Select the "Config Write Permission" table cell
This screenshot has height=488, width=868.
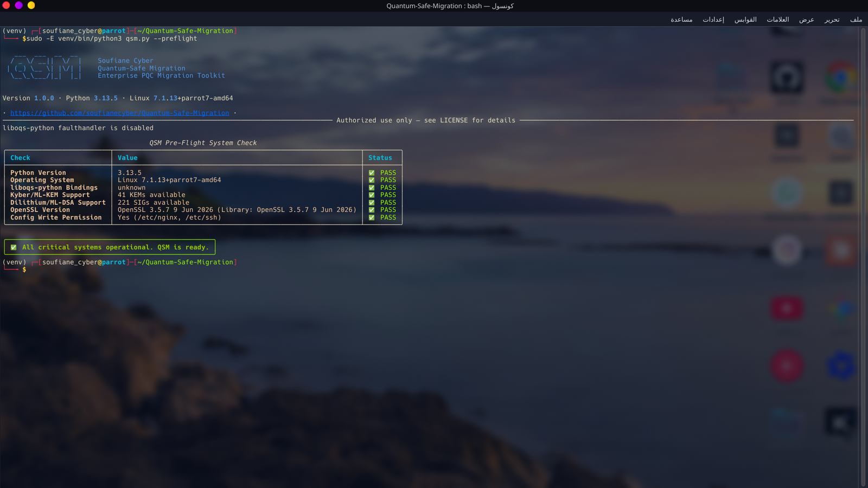point(56,217)
